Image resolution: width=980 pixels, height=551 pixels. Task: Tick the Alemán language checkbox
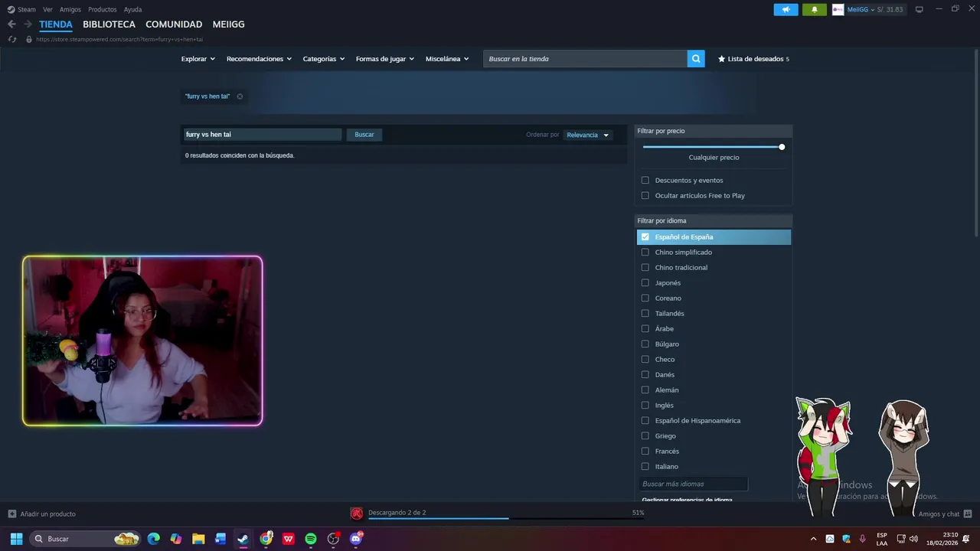click(x=645, y=390)
